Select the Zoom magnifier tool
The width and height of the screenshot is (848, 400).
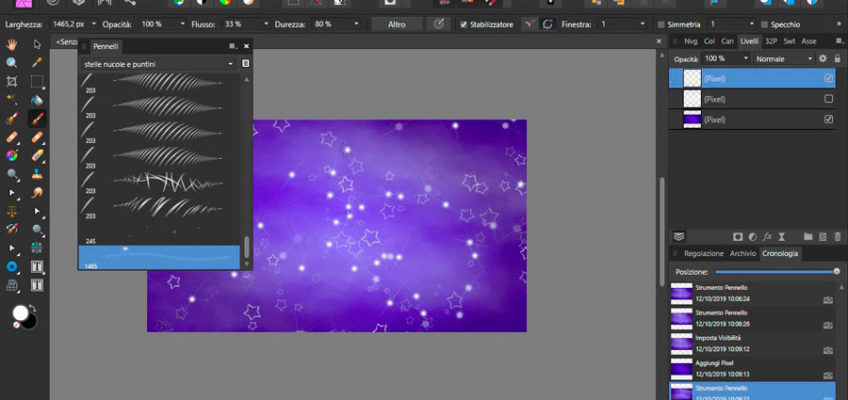[x=11, y=63]
